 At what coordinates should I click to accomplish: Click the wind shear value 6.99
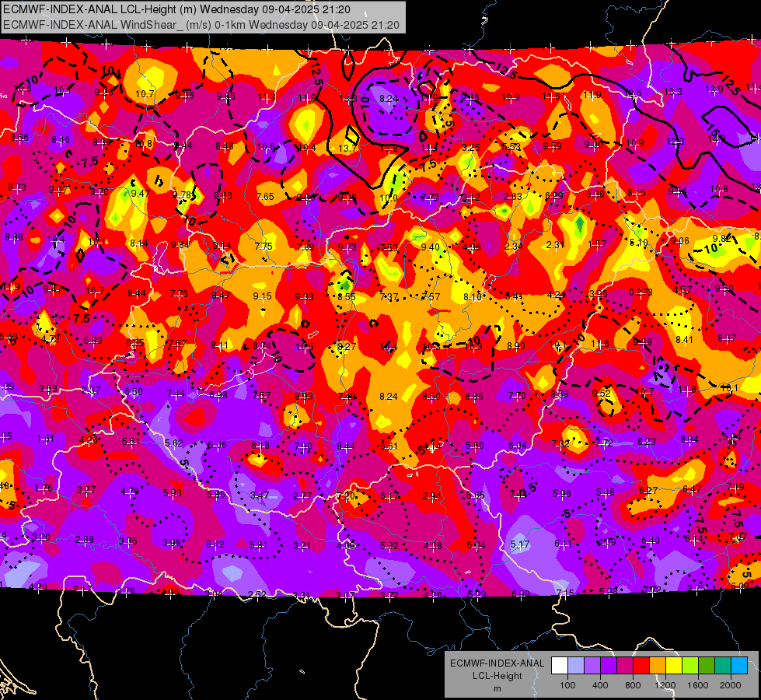click(521, 593)
